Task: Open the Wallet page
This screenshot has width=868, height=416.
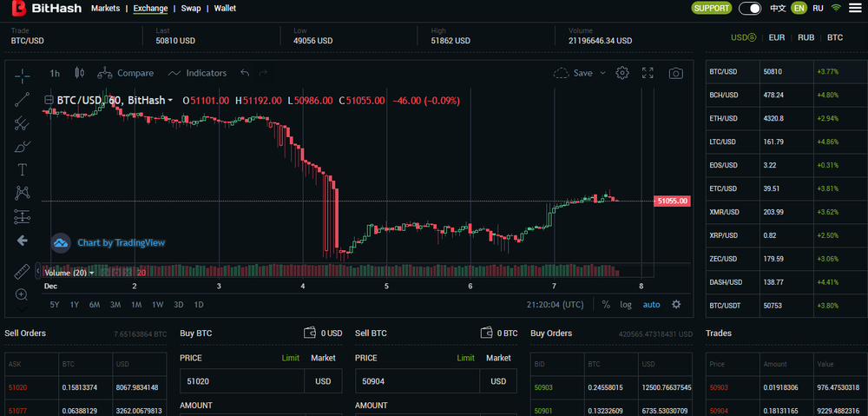Action: click(x=225, y=9)
